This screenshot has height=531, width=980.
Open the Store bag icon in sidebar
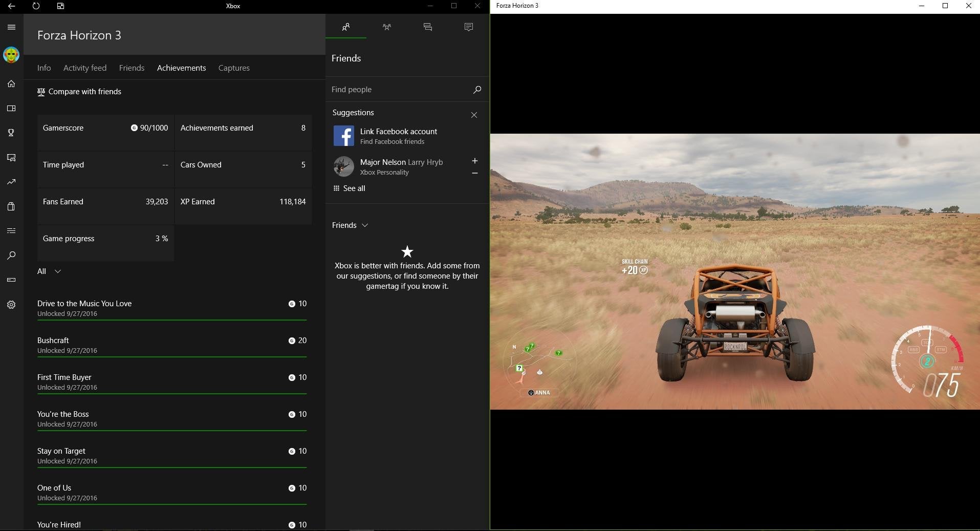coord(11,206)
